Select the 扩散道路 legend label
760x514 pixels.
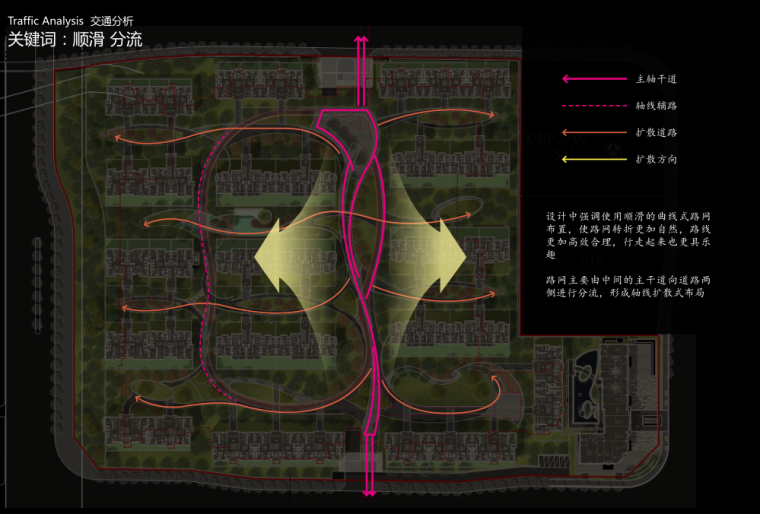click(x=655, y=132)
